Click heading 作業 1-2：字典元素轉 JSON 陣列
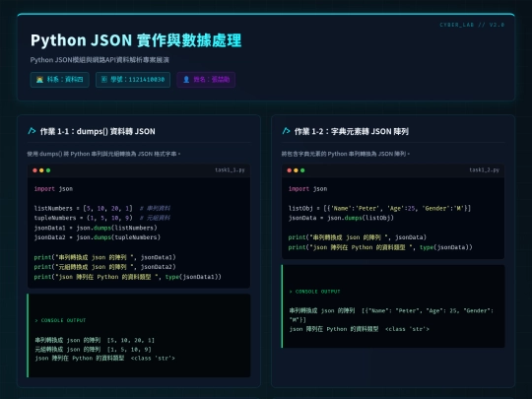The width and height of the screenshot is (532, 399). coord(352,131)
